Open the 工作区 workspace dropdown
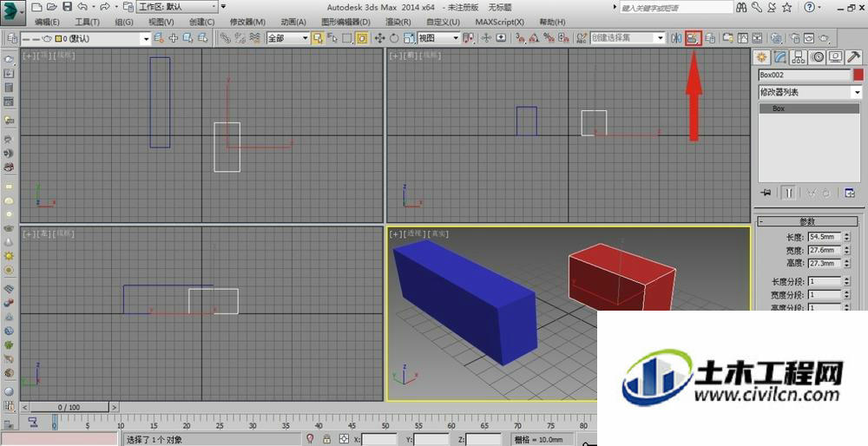This screenshot has width=868, height=446. (177, 7)
